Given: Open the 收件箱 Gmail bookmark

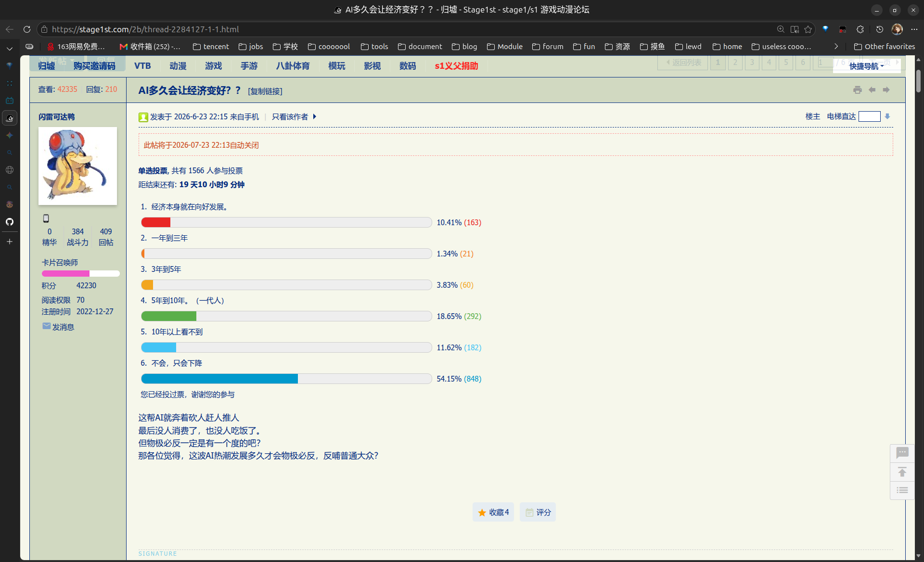Looking at the screenshot, I should [150, 47].
